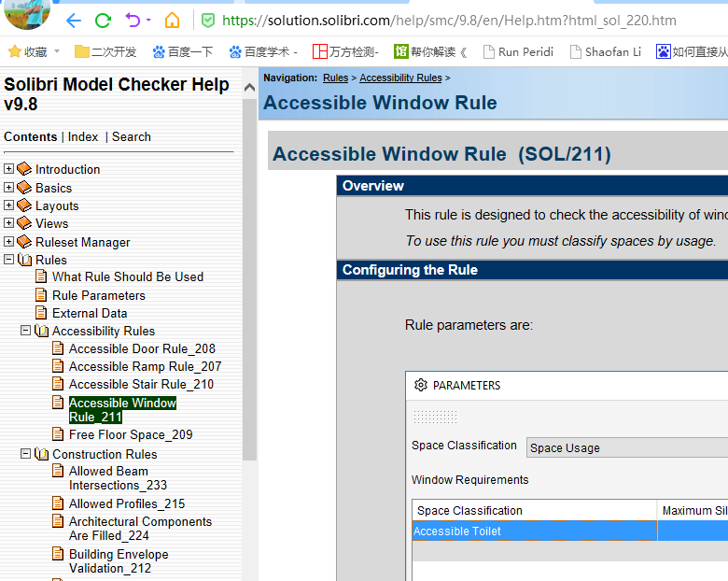The width and height of the screenshot is (728, 581).
Task: Collapse the Rules tree node
Action: coord(8,259)
